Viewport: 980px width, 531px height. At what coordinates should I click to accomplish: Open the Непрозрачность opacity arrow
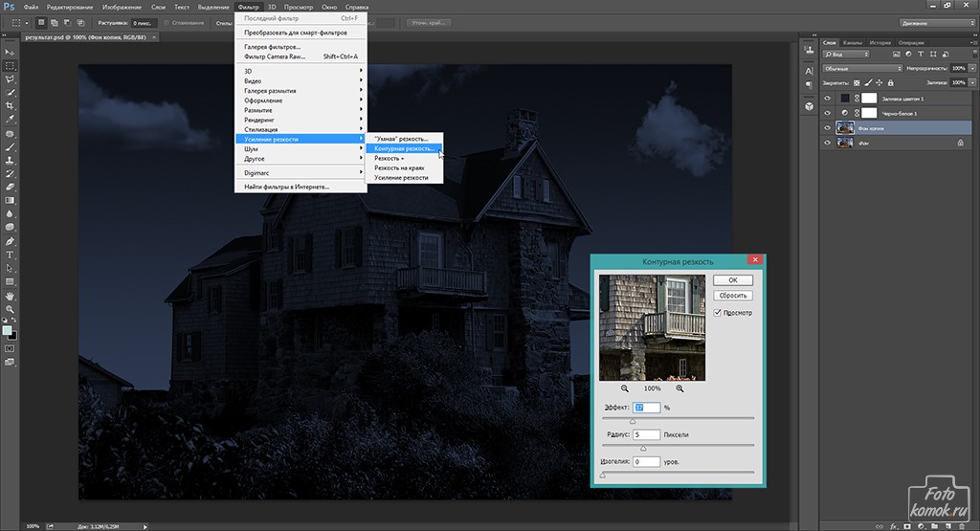(x=972, y=68)
